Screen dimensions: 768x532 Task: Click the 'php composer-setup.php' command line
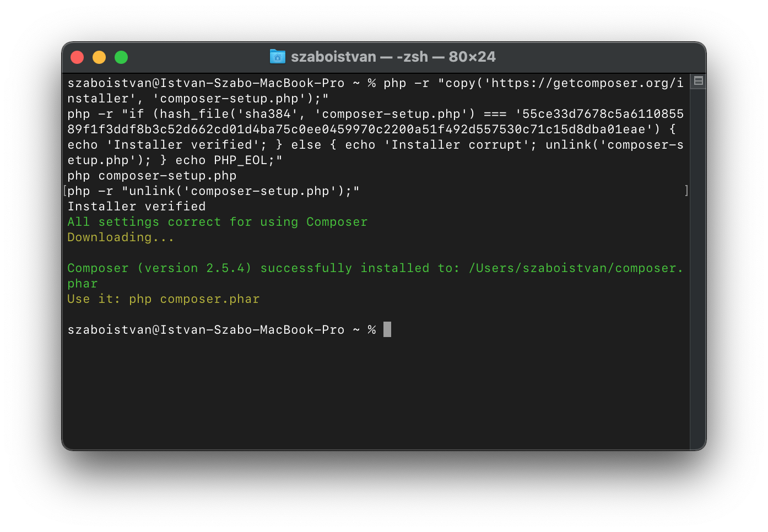pos(152,176)
